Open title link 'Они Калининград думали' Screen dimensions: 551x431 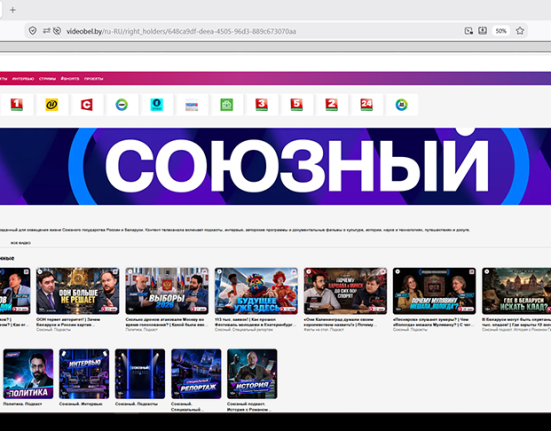[341, 322]
